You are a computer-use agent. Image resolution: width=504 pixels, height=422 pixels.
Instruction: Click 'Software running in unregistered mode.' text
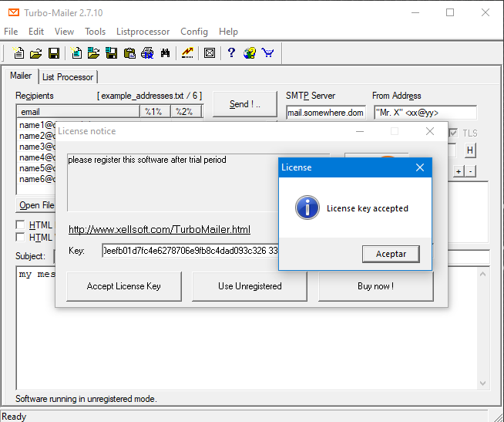tap(86, 399)
